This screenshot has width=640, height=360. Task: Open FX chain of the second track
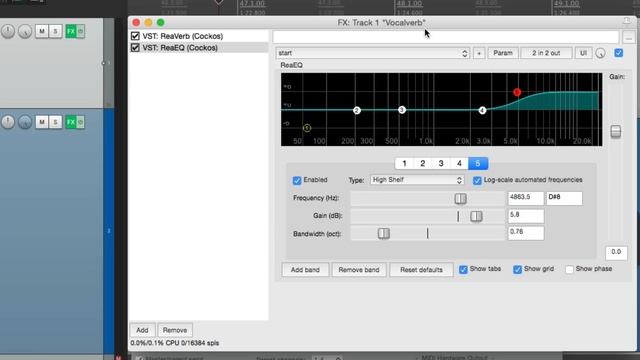[71, 122]
